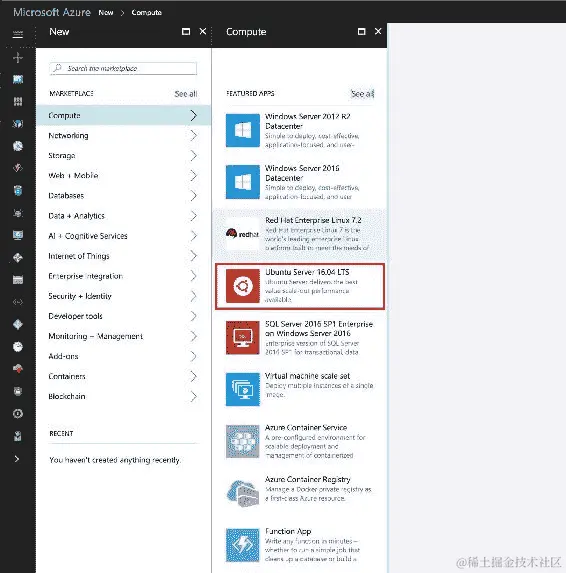Open Windows Server 2016 Datacenter title
Viewport: 566px width, 573px height.
[x=302, y=173]
